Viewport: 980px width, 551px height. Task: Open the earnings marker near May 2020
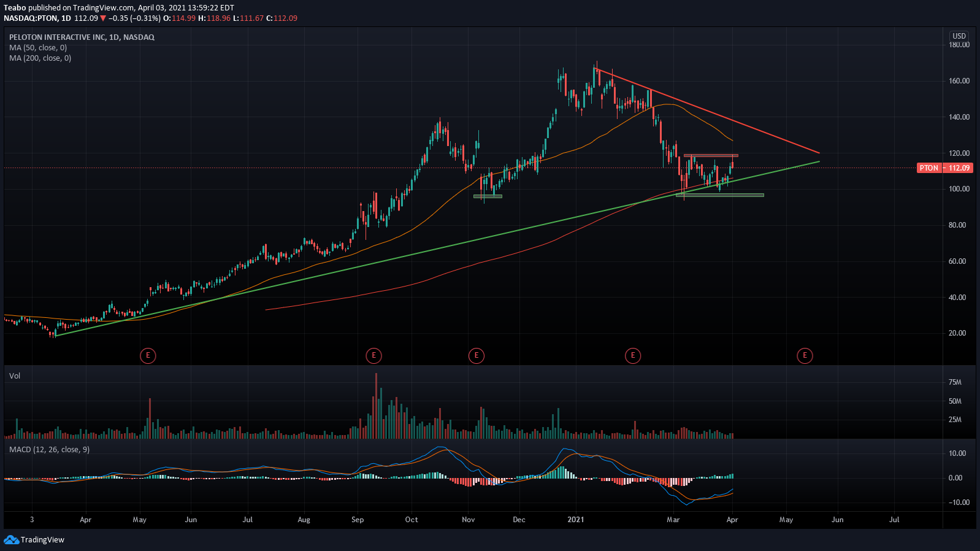click(148, 355)
